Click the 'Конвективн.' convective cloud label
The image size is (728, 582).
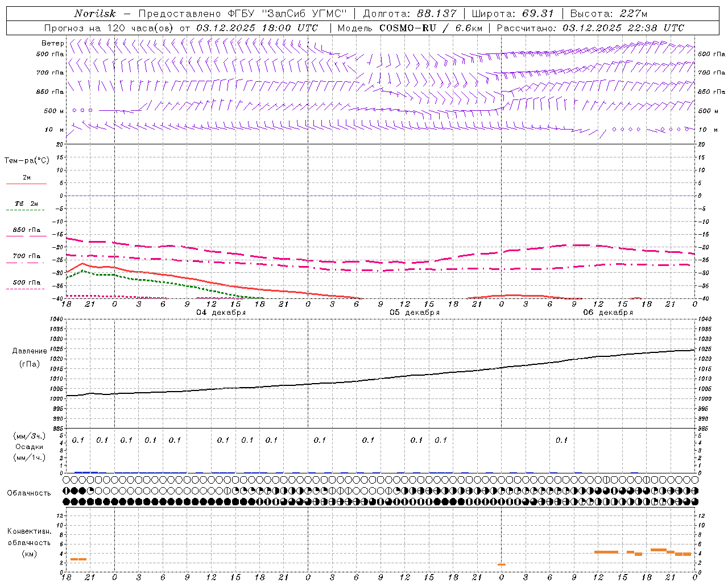coord(29,531)
